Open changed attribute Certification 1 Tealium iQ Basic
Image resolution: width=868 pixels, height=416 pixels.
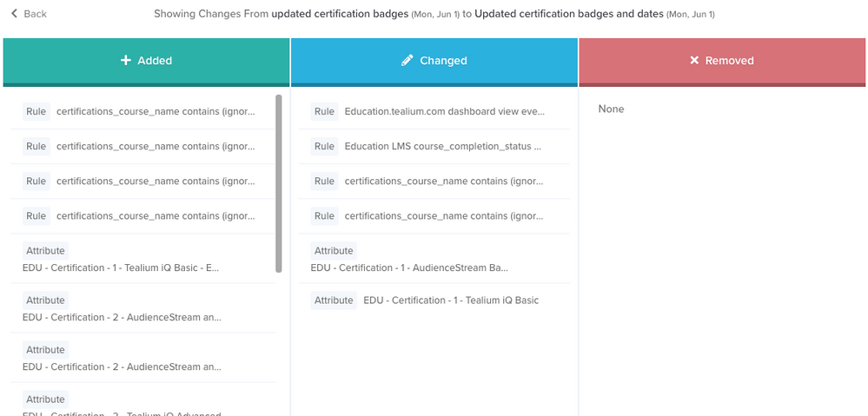click(451, 300)
